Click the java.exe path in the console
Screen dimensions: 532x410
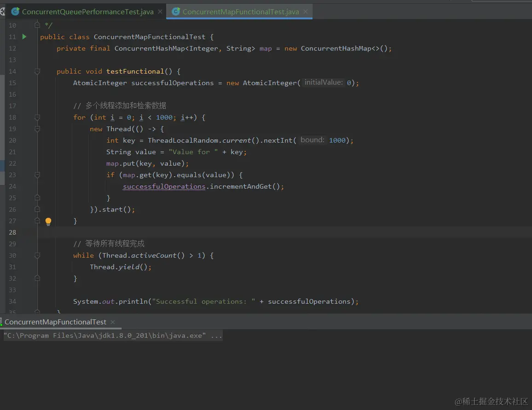(x=104, y=336)
